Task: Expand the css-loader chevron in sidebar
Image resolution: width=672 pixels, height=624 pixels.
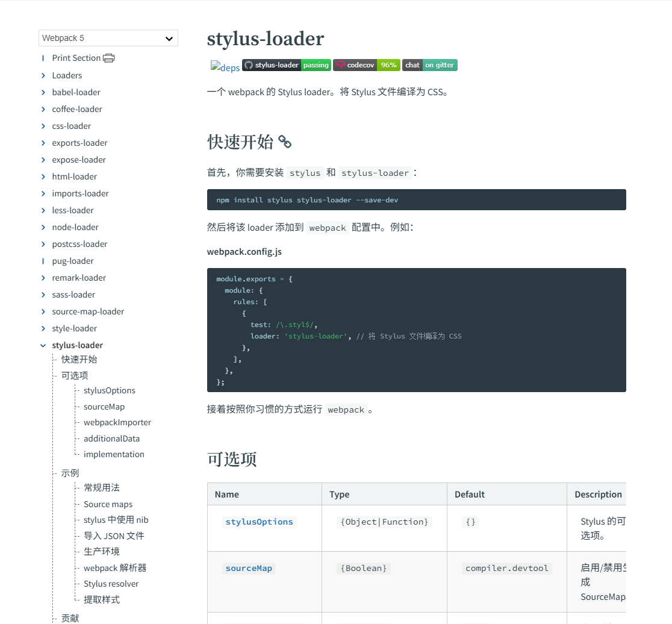Action: (43, 126)
